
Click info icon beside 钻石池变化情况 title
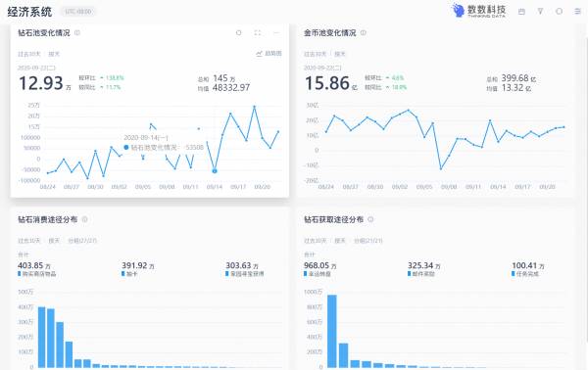[77, 32]
